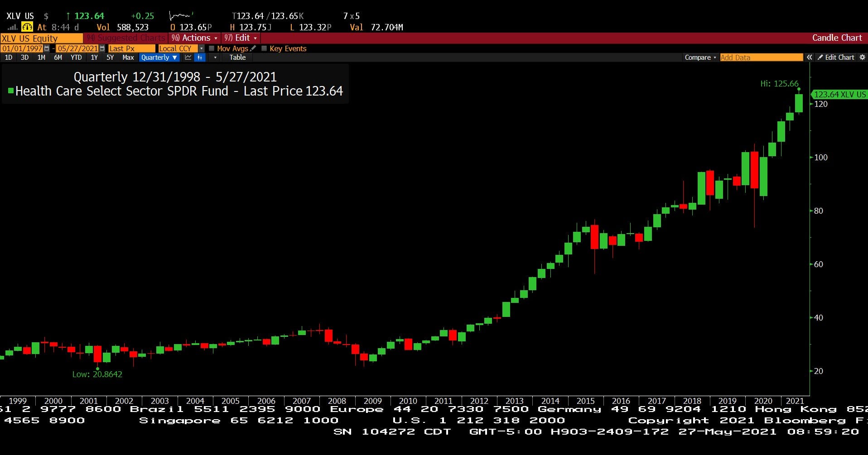
Task: Select the 3D time range
Action: coord(25,57)
